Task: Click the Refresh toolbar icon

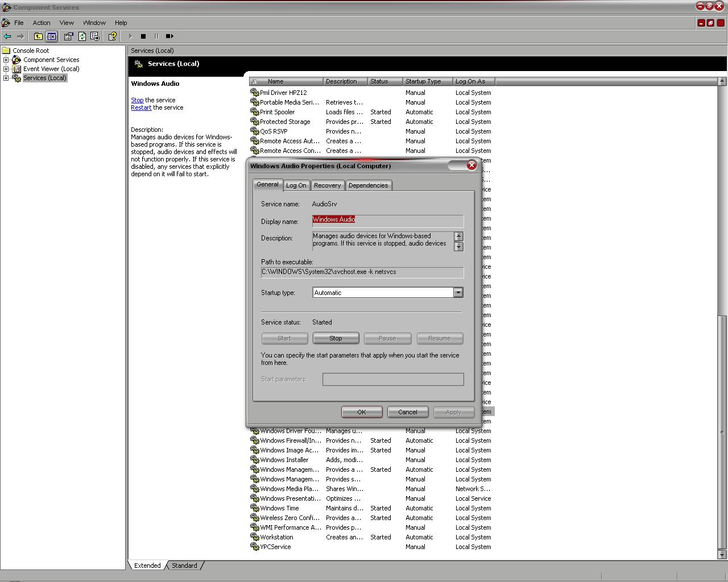Action: 82,36
